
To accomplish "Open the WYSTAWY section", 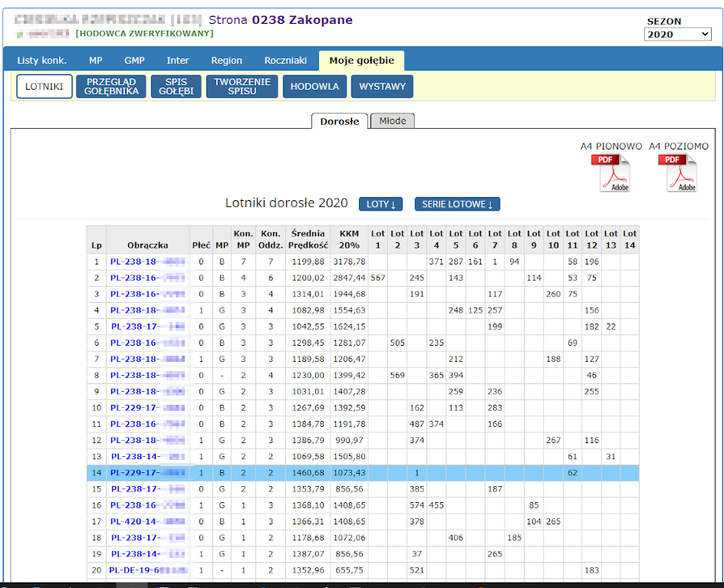I will [x=382, y=87].
